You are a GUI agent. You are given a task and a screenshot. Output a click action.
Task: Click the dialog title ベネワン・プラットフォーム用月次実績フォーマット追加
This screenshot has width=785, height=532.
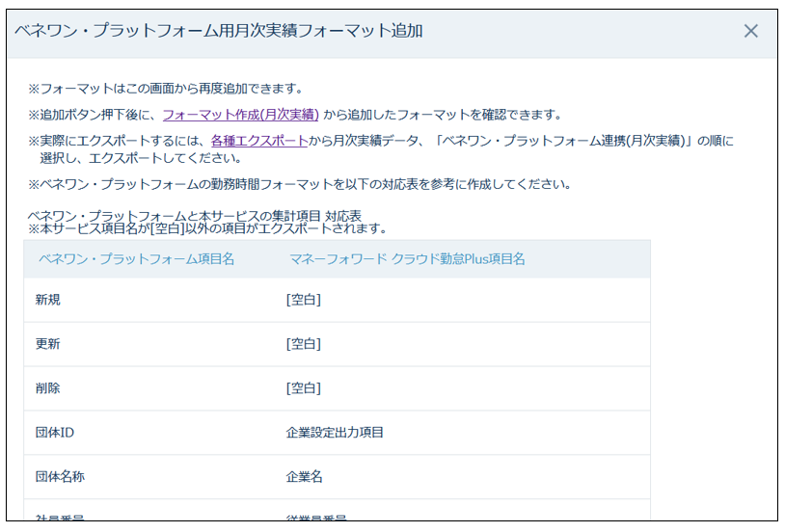(219, 31)
